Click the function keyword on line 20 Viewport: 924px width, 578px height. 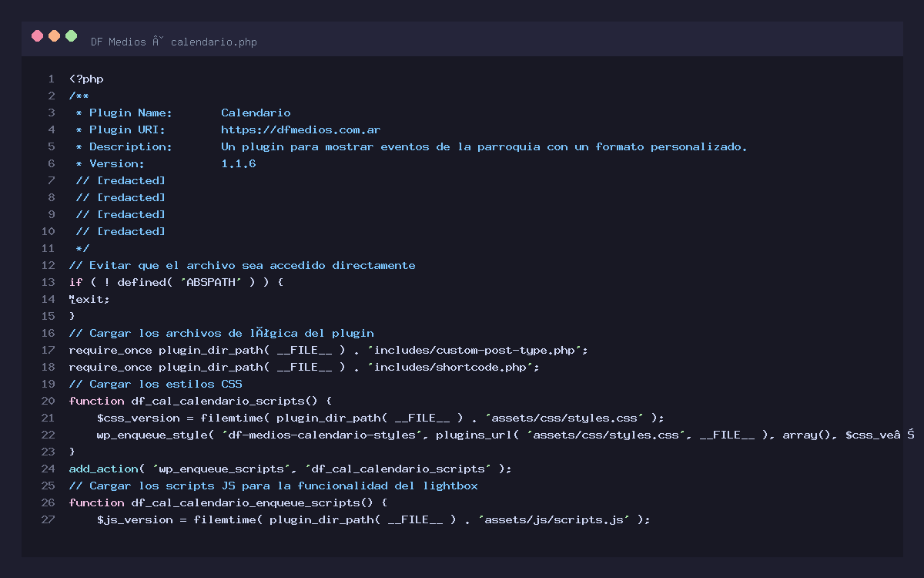coord(96,401)
